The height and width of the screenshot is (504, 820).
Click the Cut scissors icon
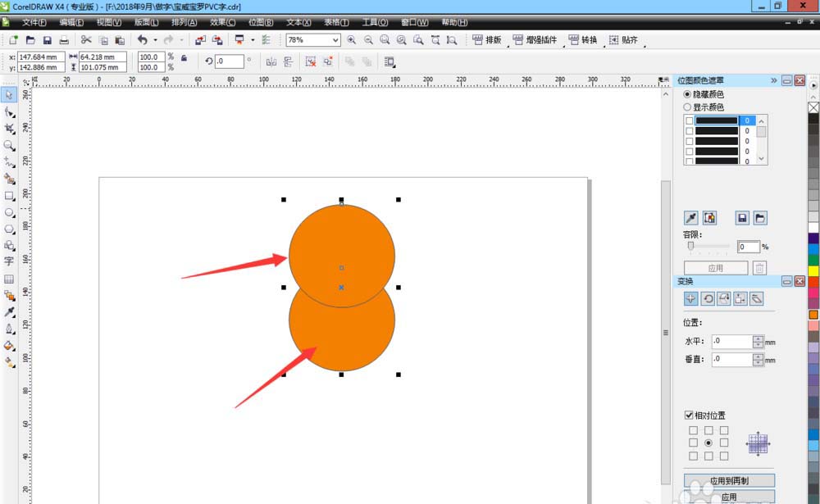86,39
